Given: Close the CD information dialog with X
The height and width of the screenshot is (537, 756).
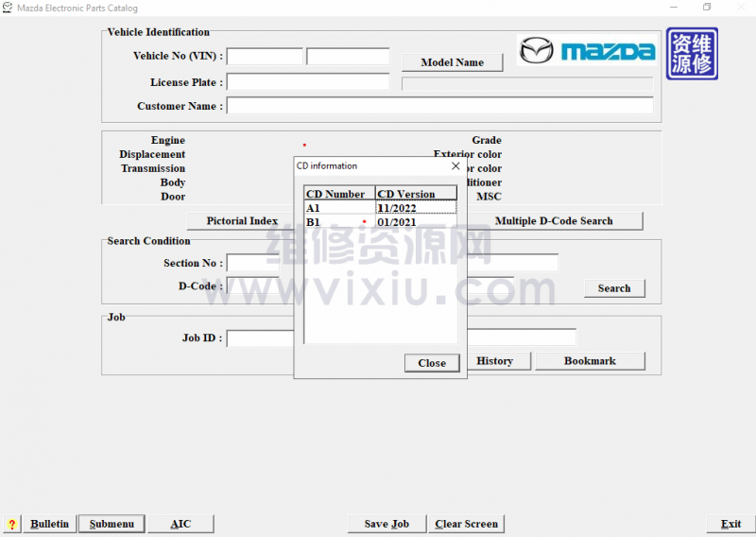Looking at the screenshot, I should click(x=455, y=166).
